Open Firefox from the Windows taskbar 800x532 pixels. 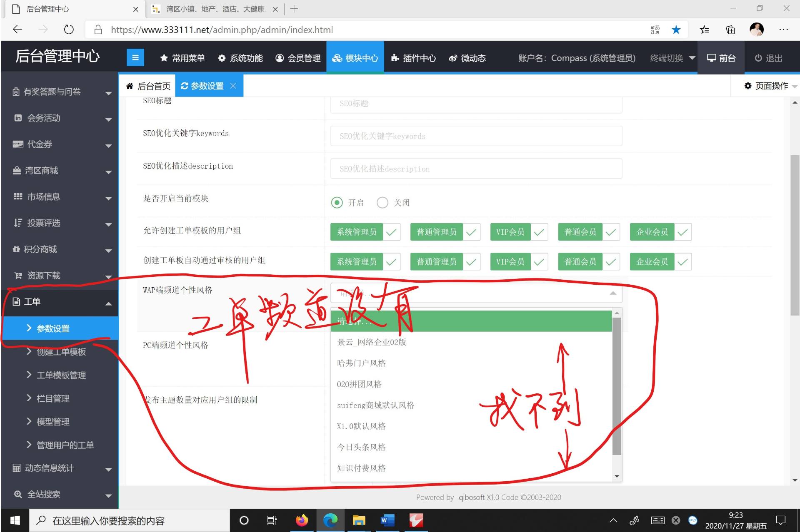(x=302, y=520)
